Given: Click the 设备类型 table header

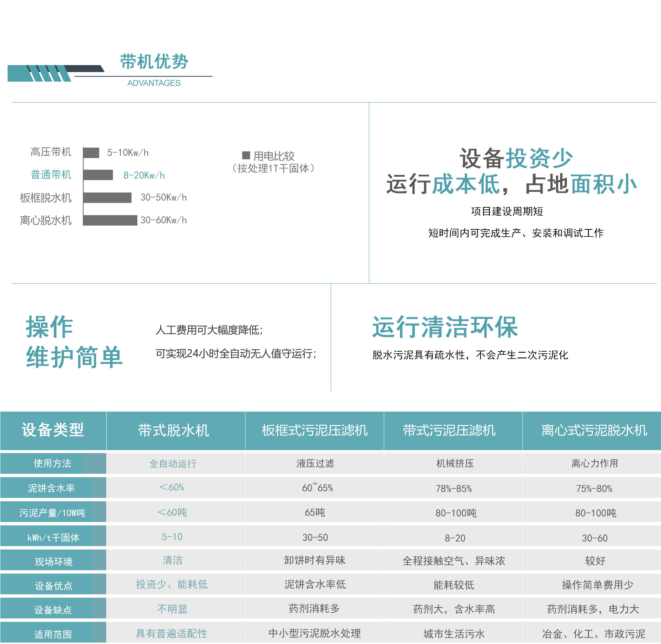Looking at the screenshot, I should click(x=53, y=430).
